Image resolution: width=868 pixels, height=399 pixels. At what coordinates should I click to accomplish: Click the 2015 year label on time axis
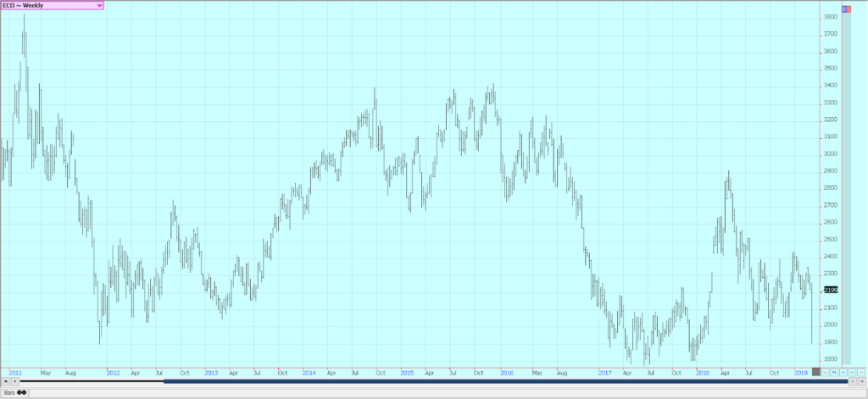coord(408,373)
